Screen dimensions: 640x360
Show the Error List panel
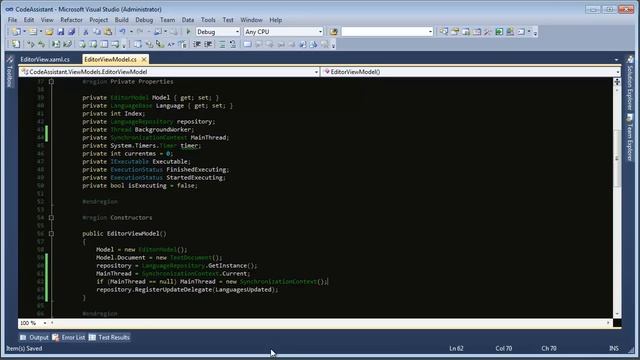69,337
